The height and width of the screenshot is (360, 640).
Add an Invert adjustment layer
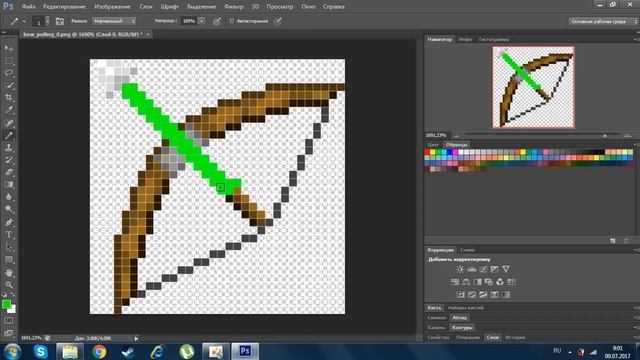(x=460, y=294)
